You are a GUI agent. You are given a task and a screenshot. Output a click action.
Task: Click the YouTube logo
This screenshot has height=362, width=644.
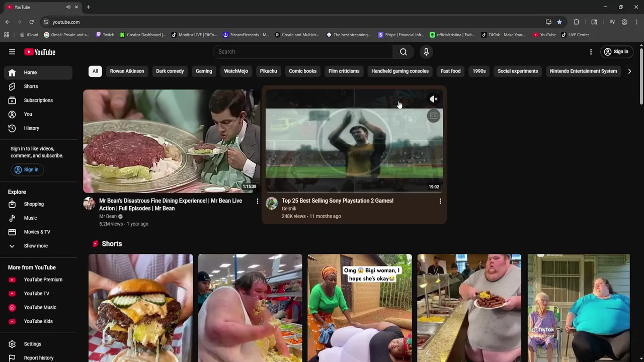point(40,52)
